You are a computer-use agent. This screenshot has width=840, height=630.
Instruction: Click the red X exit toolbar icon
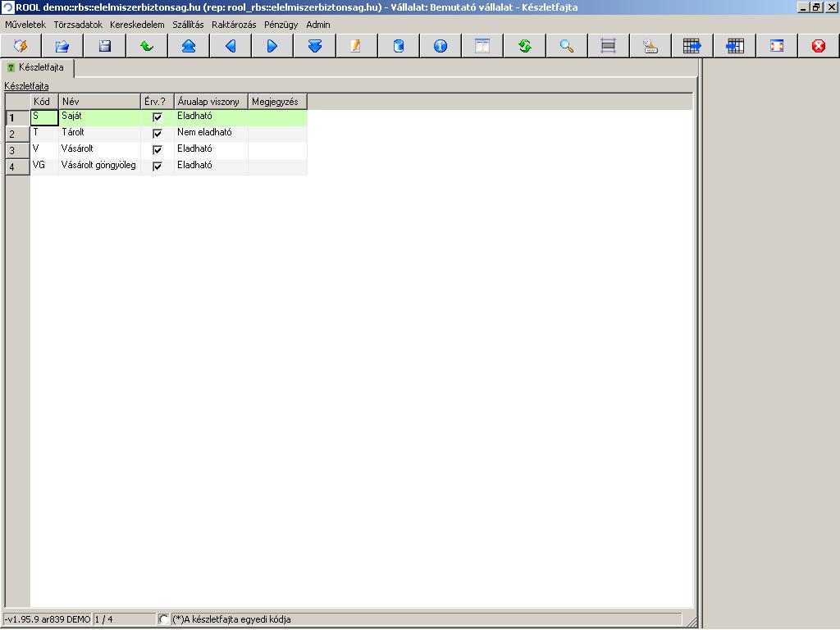(x=818, y=46)
